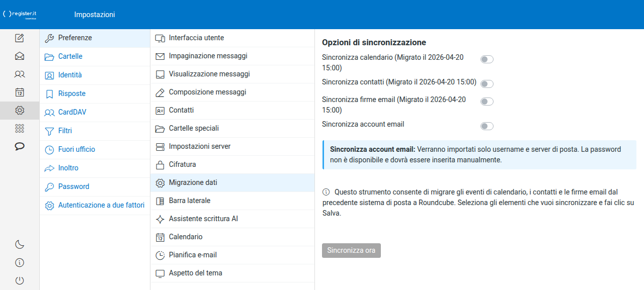This screenshot has height=290, width=644.
Task: Open Fuori ufficio settings
Action: tap(95, 149)
